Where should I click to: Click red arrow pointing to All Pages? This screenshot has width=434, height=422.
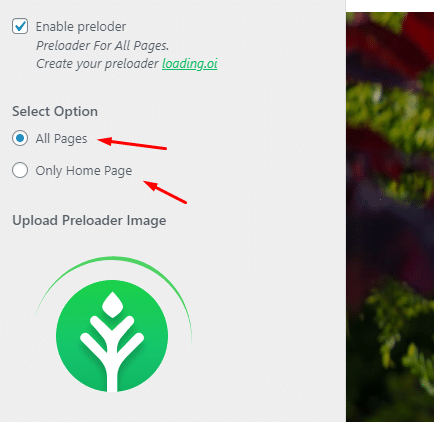pyautogui.click(x=132, y=143)
